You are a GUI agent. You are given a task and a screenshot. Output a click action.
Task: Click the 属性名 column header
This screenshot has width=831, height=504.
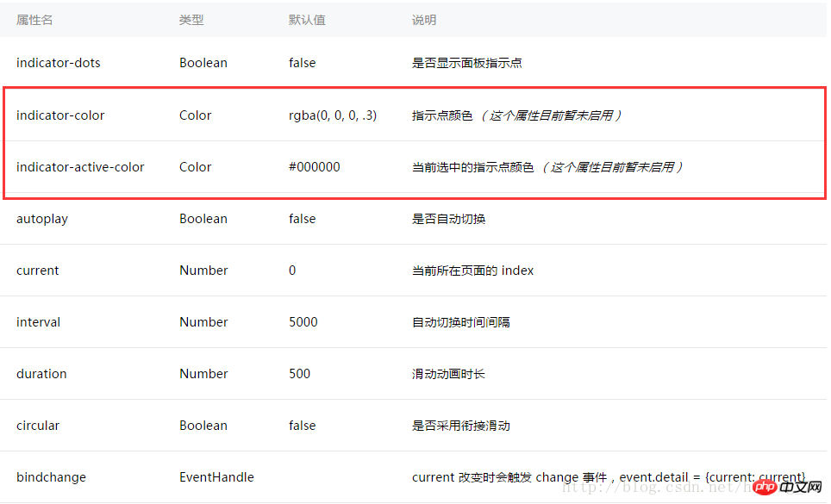[34, 20]
